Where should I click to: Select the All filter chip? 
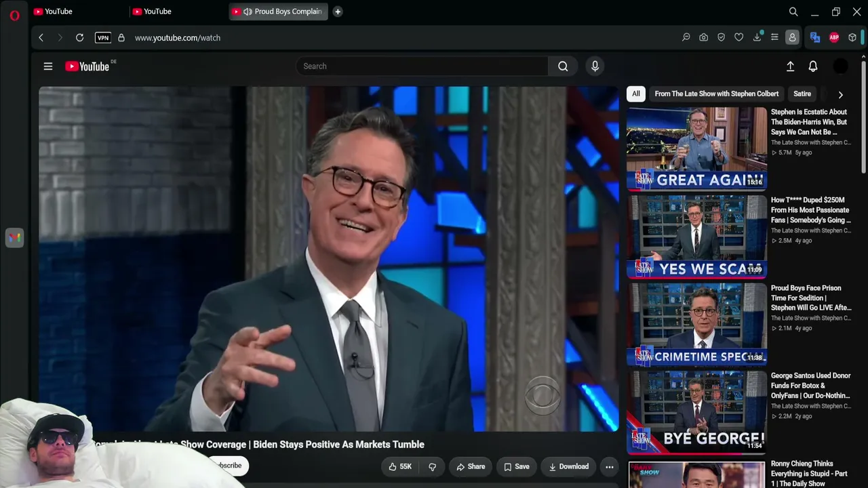click(635, 94)
